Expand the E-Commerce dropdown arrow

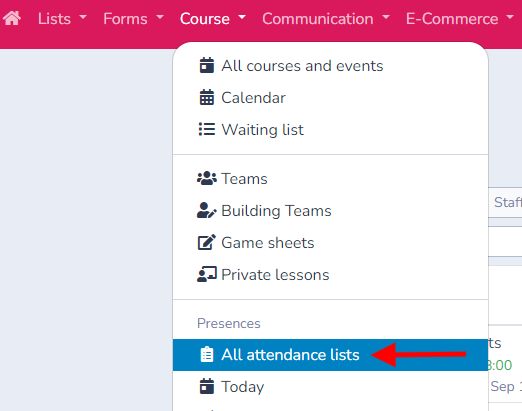point(510,17)
